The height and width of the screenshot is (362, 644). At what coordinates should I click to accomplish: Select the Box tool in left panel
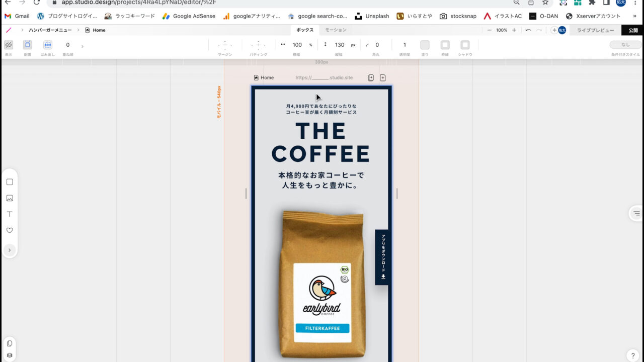pyautogui.click(x=10, y=182)
